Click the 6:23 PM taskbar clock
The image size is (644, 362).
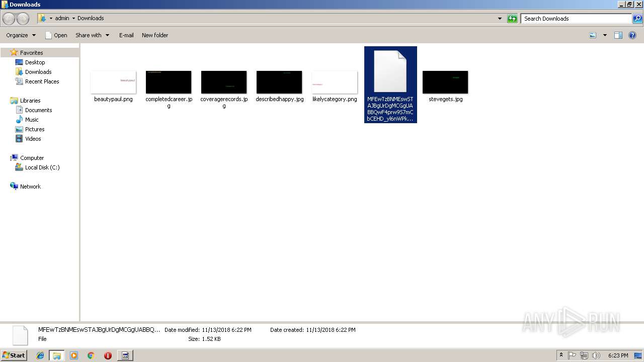(x=618, y=355)
